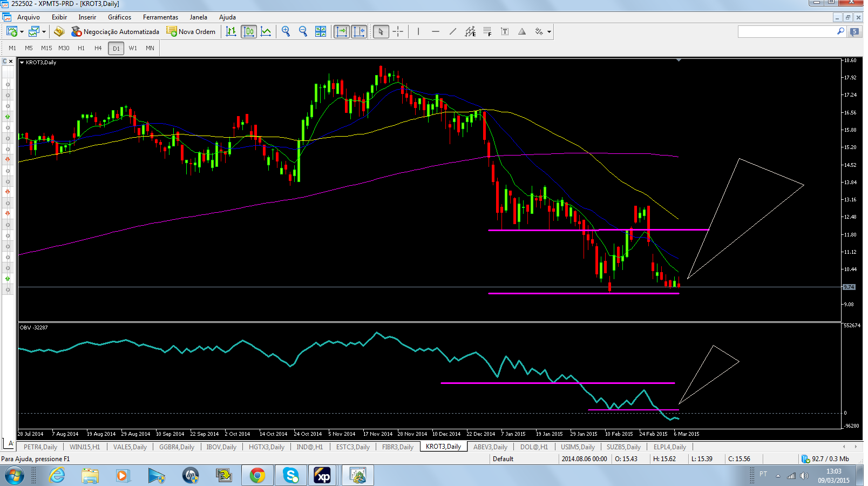Open Internet Explorer from taskbar
The height and width of the screenshot is (486, 868).
(x=57, y=476)
